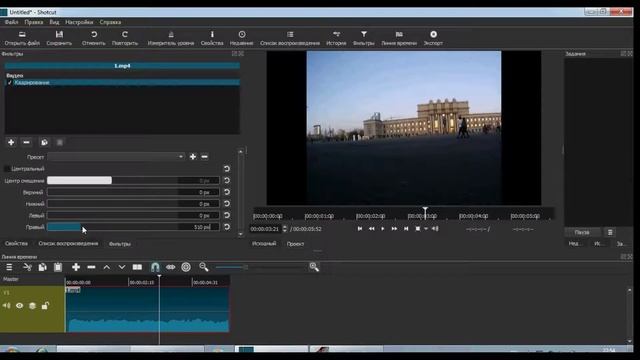This screenshot has height=360, width=640.
Task: Click the Save toolbar icon
Action: pos(60,35)
